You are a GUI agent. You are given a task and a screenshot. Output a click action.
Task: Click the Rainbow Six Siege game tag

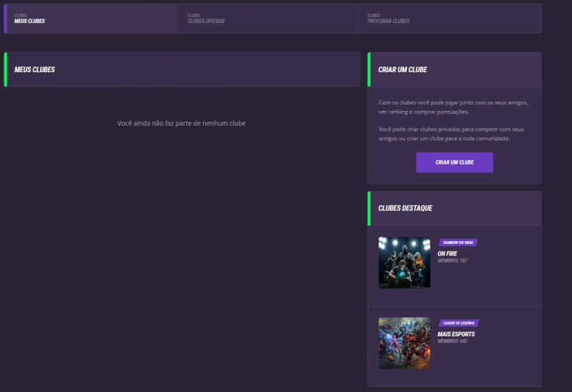click(x=458, y=242)
